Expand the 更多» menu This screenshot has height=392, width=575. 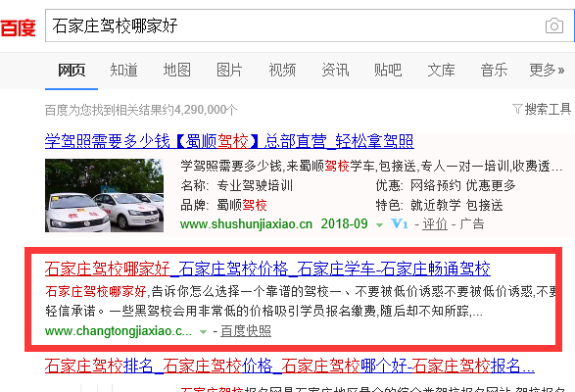coord(547,70)
